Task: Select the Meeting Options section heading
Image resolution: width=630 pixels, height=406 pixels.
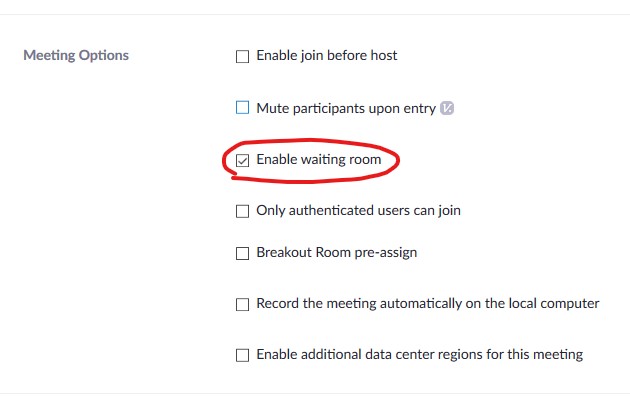Action: [76, 55]
